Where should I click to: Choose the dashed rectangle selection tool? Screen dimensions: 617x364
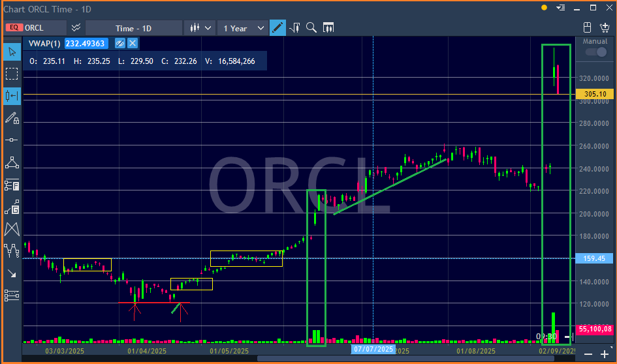click(x=12, y=74)
